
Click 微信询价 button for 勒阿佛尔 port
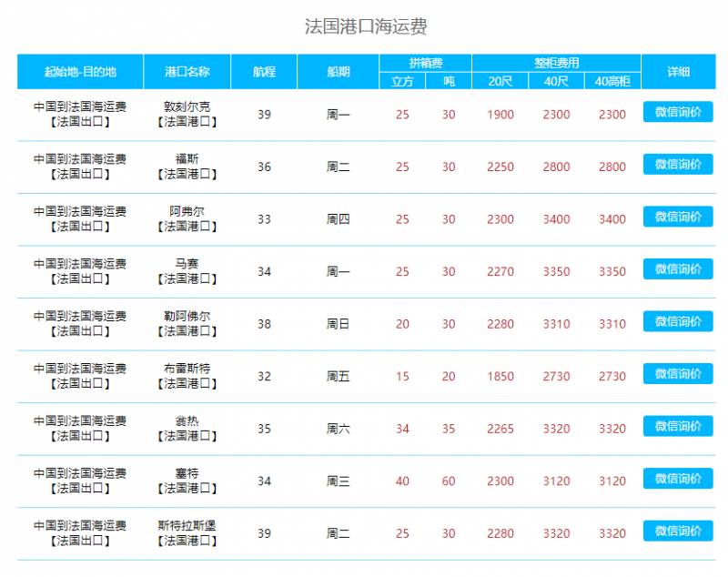679,321
